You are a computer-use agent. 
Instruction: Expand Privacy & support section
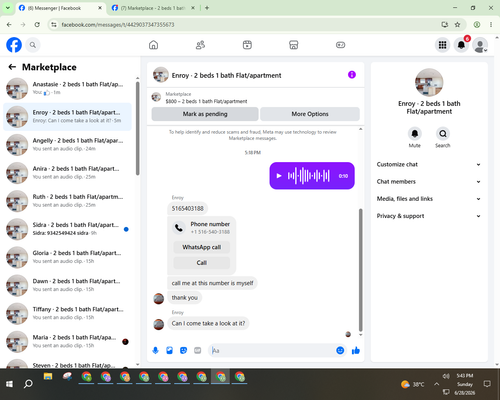click(429, 216)
